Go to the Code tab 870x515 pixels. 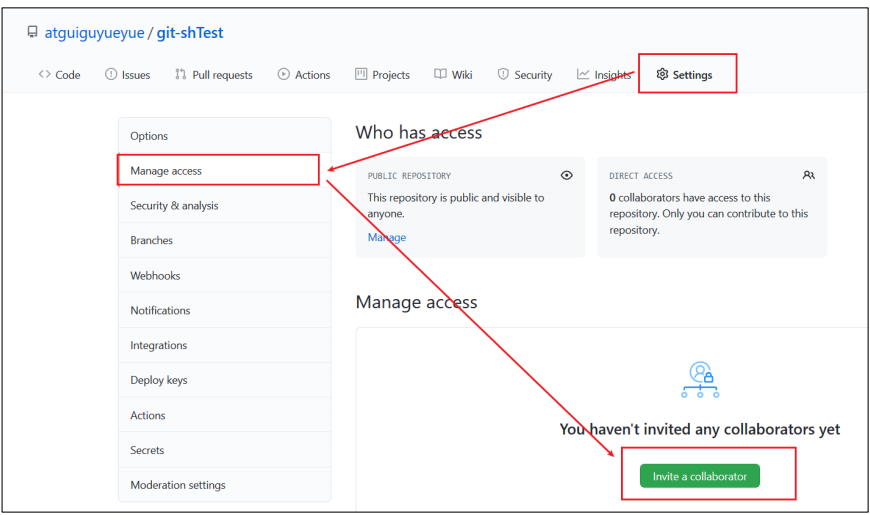59,74
